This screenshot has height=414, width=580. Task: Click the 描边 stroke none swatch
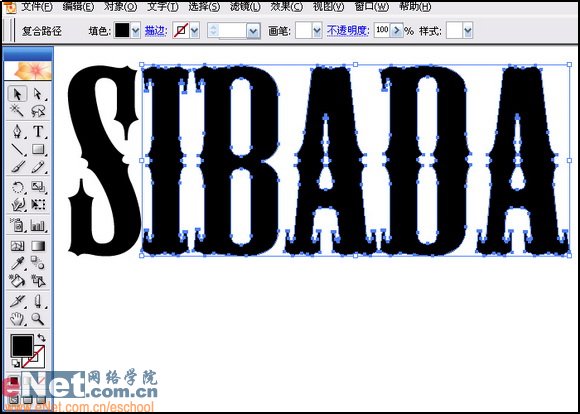[181, 30]
